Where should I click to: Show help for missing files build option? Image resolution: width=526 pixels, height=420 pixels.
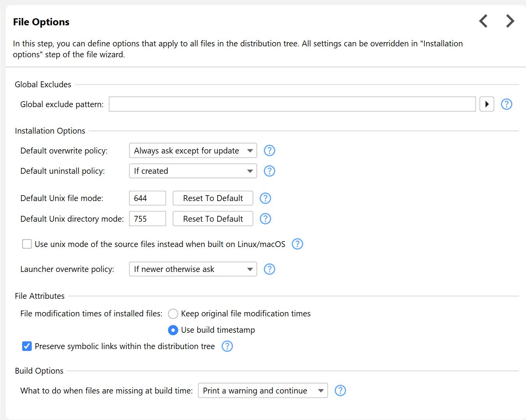[x=340, y=391]
